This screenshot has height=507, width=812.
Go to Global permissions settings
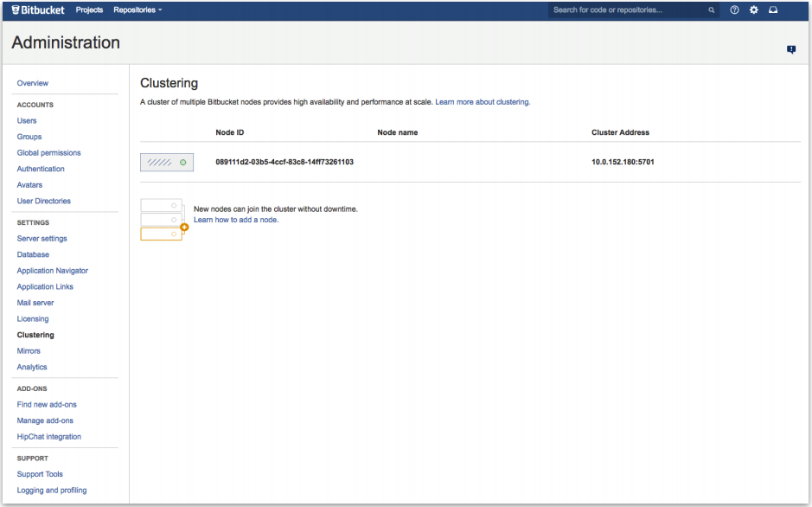[48, 153]
